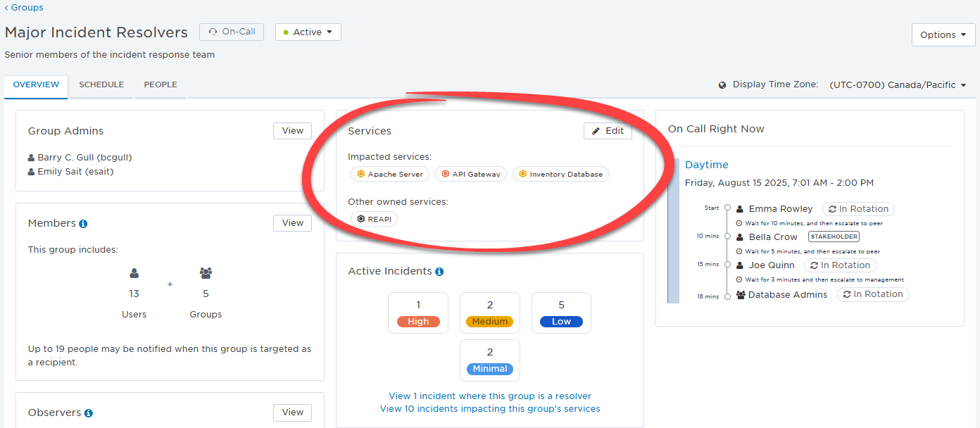The height and width of the screenshot is (428, 980).
Task: Click the Inventory Database hexagon icon
Action: click(522, 174)
